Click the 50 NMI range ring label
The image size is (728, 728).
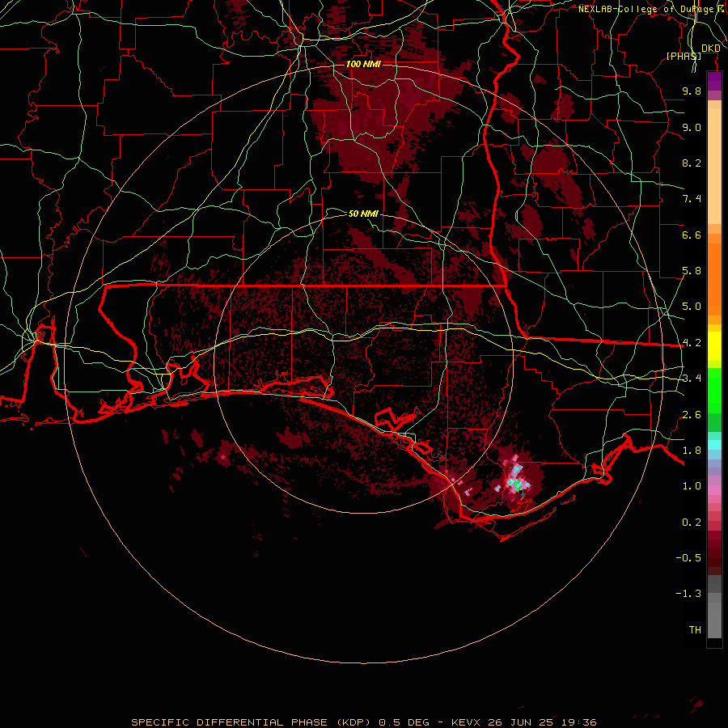[x=363, y=214]
